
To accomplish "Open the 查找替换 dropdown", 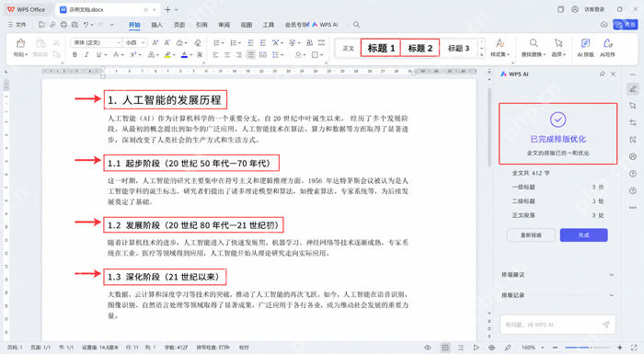I will click(x=534, y=54).
